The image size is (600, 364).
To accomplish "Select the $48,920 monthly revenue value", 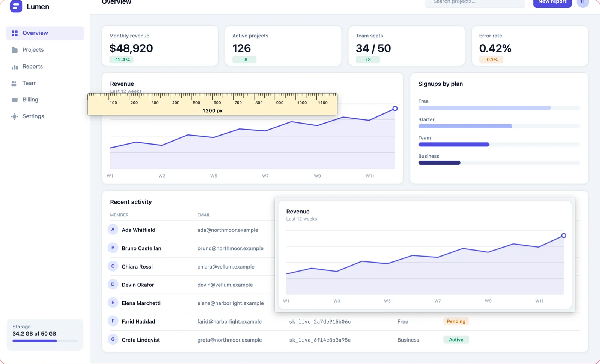I will [131, 48].
